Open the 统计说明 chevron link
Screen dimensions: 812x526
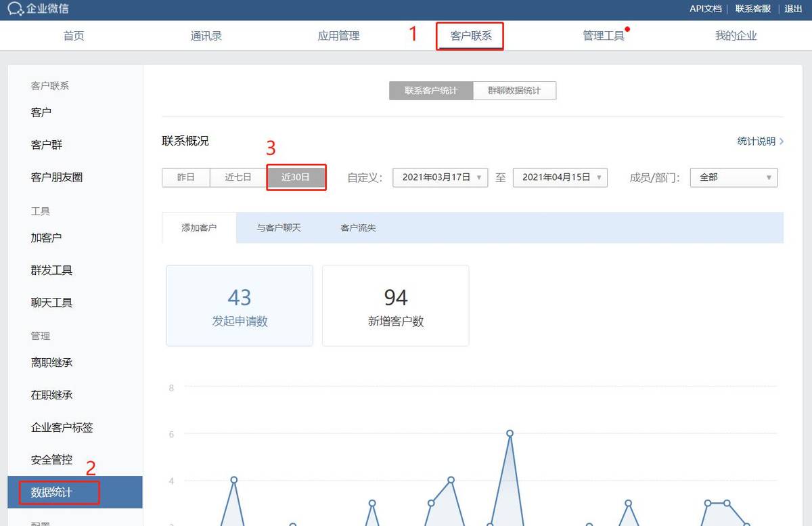tap(761, 141)
